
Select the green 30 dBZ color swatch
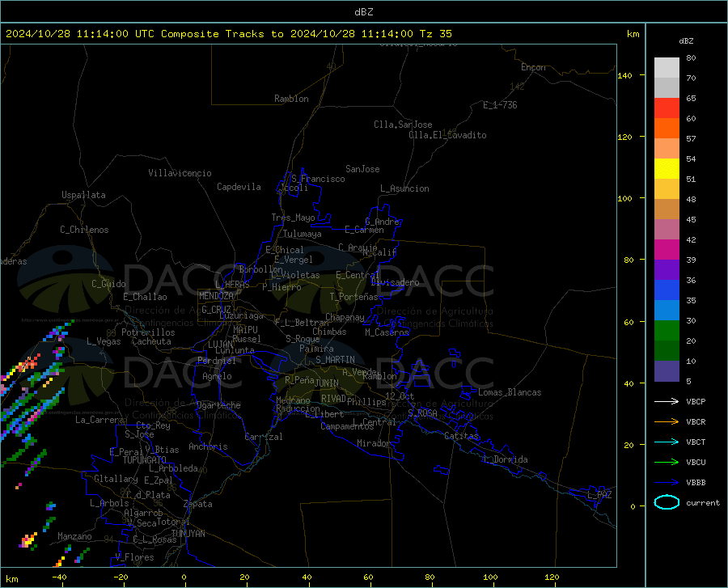coord(667,331)
